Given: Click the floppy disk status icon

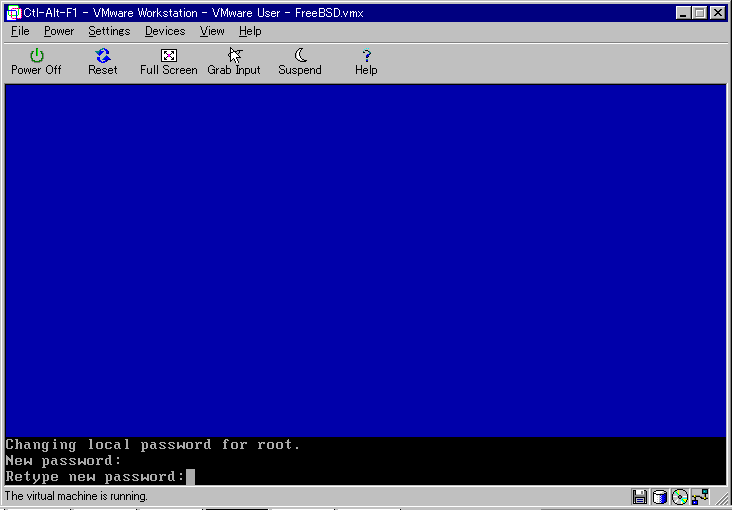Looking at the screenshot, I should [640, 496].
